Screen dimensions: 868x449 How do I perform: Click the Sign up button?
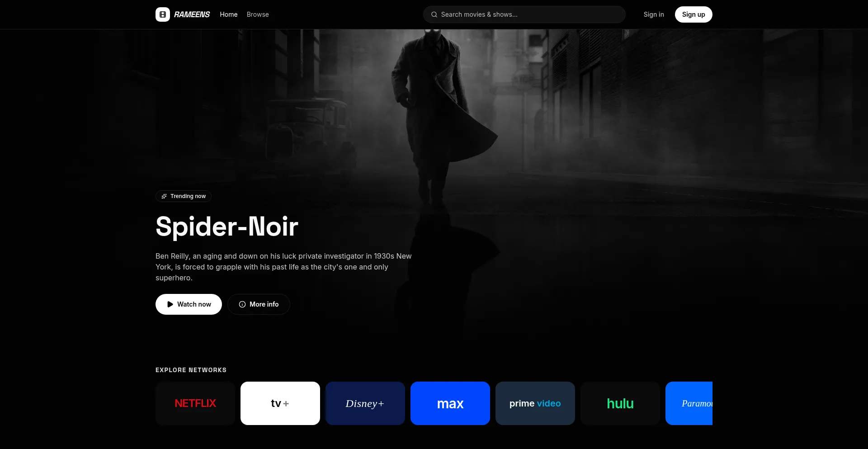point(693,14)
